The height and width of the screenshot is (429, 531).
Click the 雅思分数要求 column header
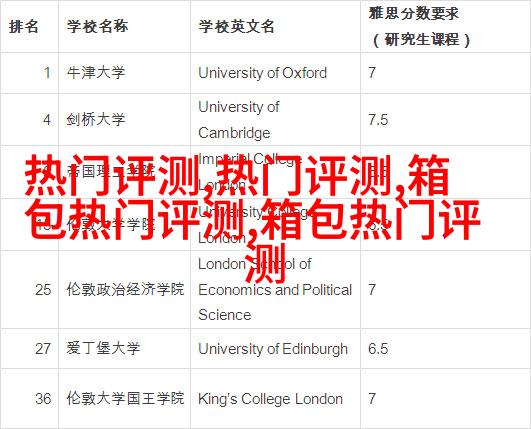click(x=420, y=27)
